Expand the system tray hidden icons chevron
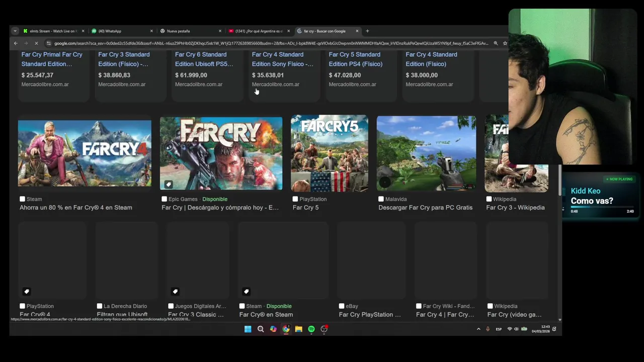 point(478,329)
